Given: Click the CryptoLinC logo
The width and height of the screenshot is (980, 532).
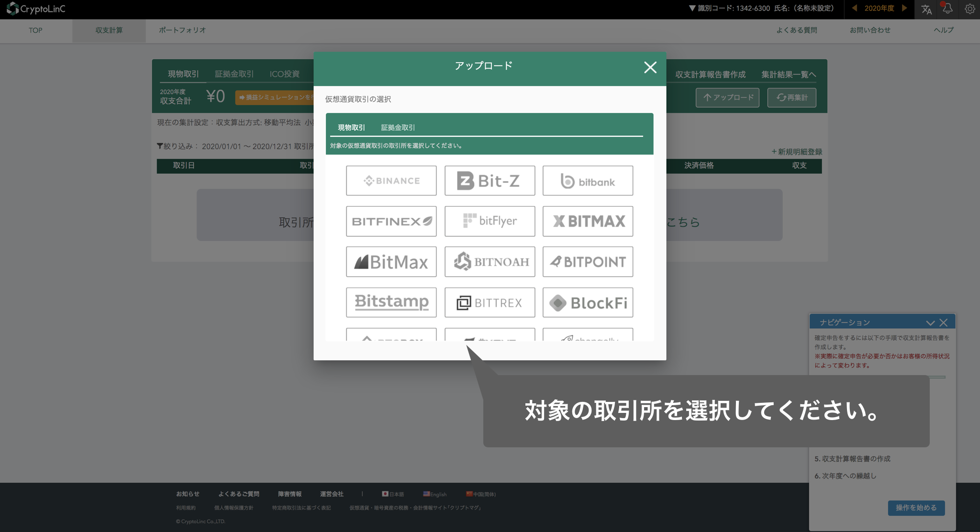Looking at the screenshot, I should pyautogui.click(x=36, y=9).
